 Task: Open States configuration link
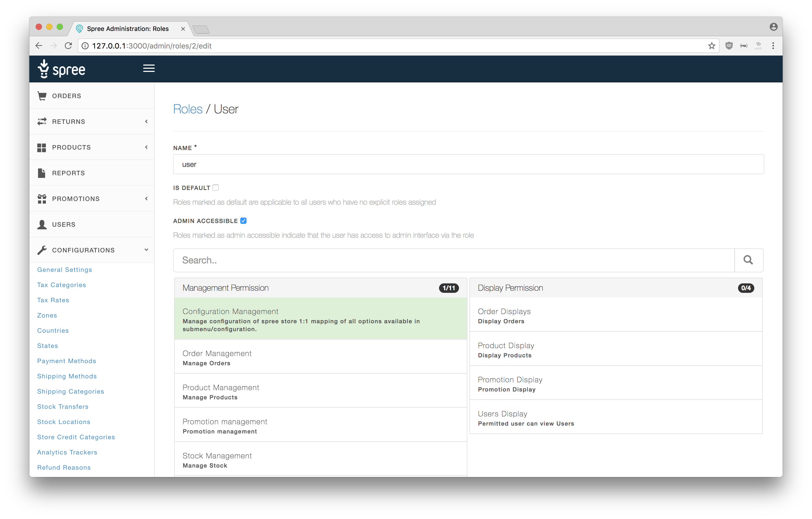(47, 346)
